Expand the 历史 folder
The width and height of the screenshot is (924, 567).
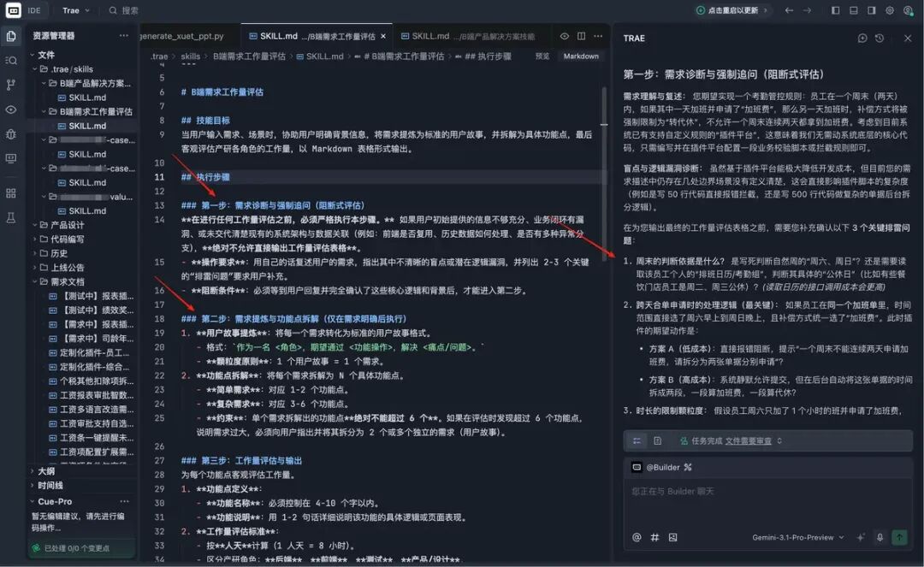(x=35, y=253)
